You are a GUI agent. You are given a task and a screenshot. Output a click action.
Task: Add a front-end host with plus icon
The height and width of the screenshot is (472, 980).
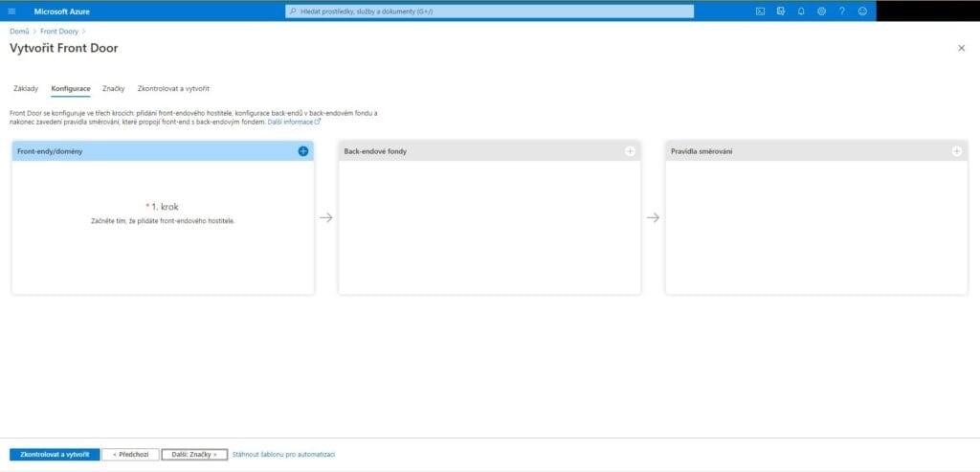pyautogui.click(x=303, y=151)
